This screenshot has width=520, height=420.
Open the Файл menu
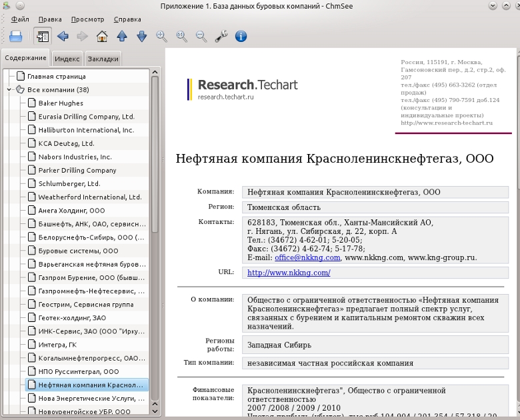[x=20, y=19]
